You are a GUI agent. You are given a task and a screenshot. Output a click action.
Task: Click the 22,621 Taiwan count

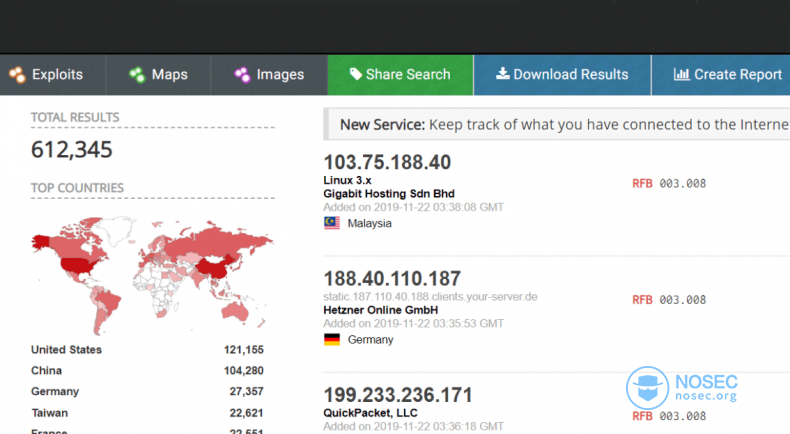click(246, 413)
